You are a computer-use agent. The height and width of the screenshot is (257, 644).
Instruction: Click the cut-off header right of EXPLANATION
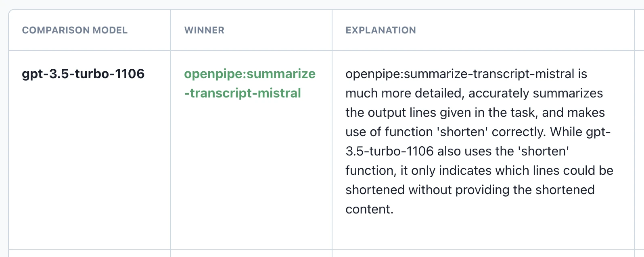click(639, 30)
